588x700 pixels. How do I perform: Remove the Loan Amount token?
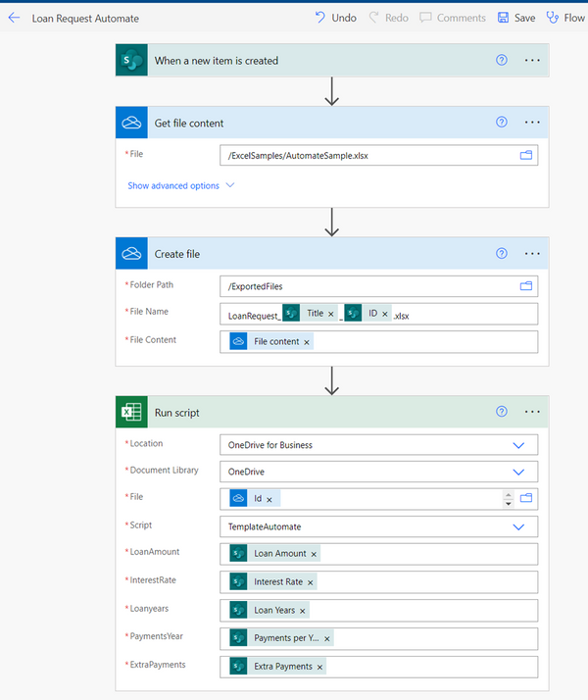[x=314, y=555]
